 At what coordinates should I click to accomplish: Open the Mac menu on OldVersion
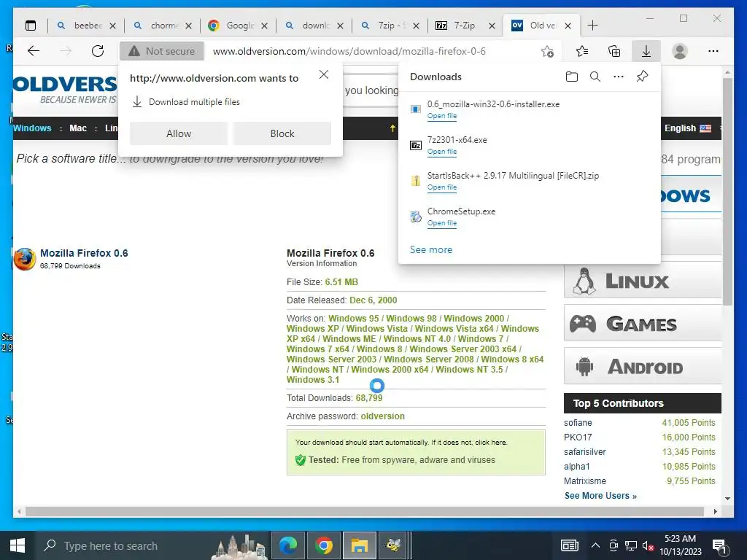click(x=78, y=128)
